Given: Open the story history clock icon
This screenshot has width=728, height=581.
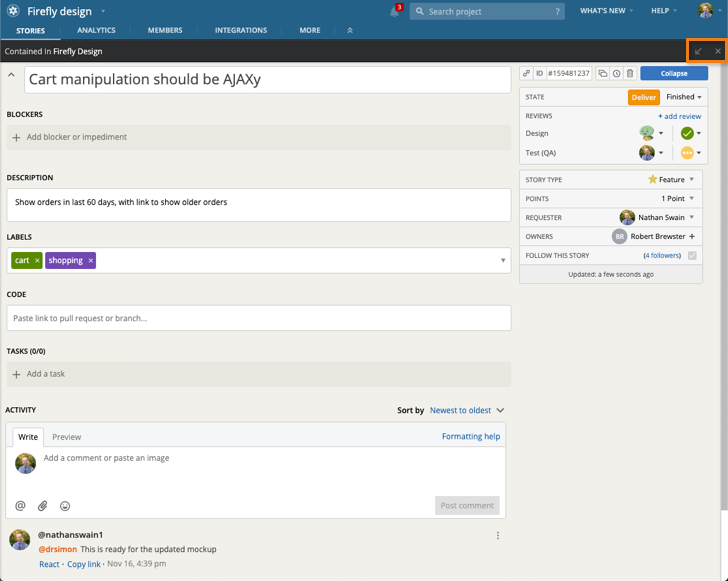Looking at the screenshot, I should (x=616, y=73).
